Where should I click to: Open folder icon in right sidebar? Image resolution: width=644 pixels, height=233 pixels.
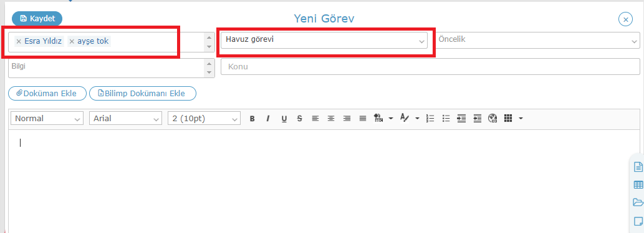pos(638,202)
